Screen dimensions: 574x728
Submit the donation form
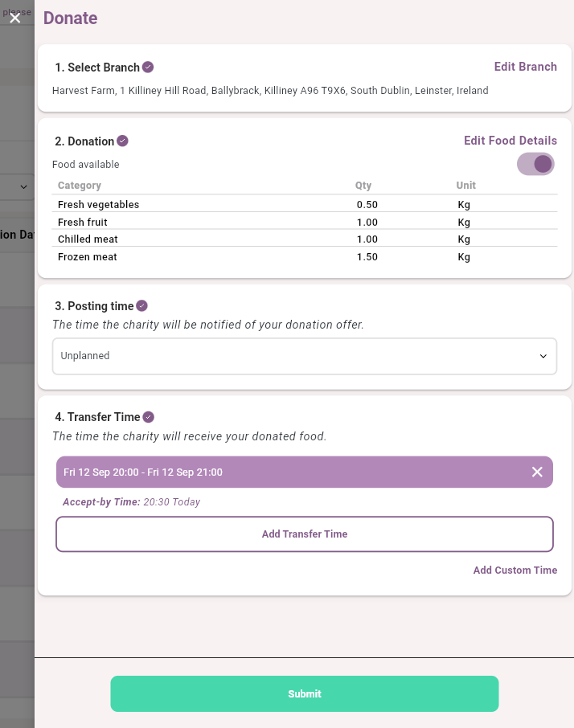tap(304, 693)
